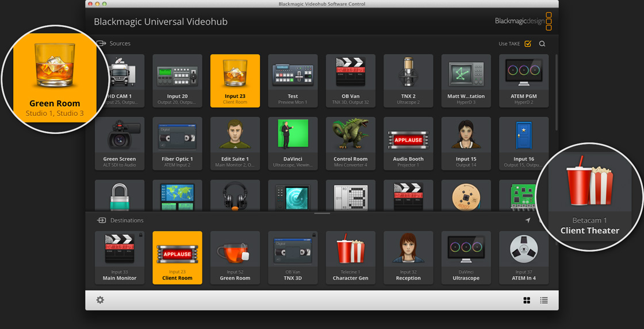Image resolution: width=644 pixels, height=329 pixels.
Task: Open the sources search magnifier
Action: (542, 44)
